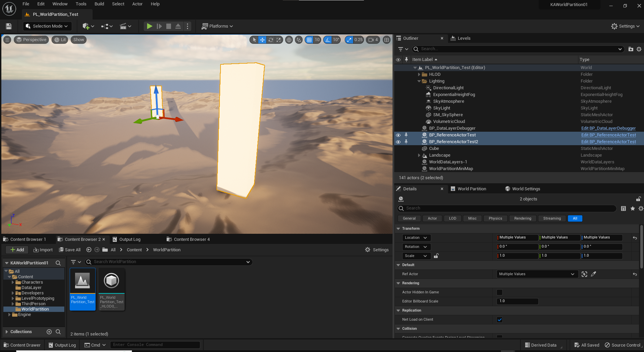Image resolution: width=644 pixels, height=352 pixels.
Task: Show only favorite properties star
Action: coord(633,209)
